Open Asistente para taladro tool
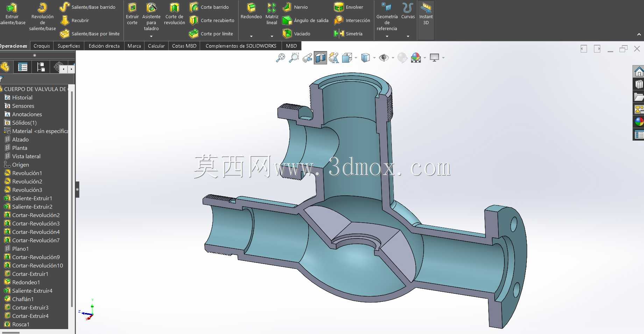This screenshot has width=644, height=334. [x=151, y=16]
